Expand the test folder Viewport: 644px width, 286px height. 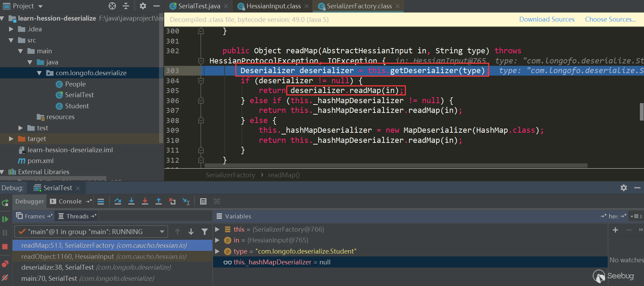(x=21, y=128)
